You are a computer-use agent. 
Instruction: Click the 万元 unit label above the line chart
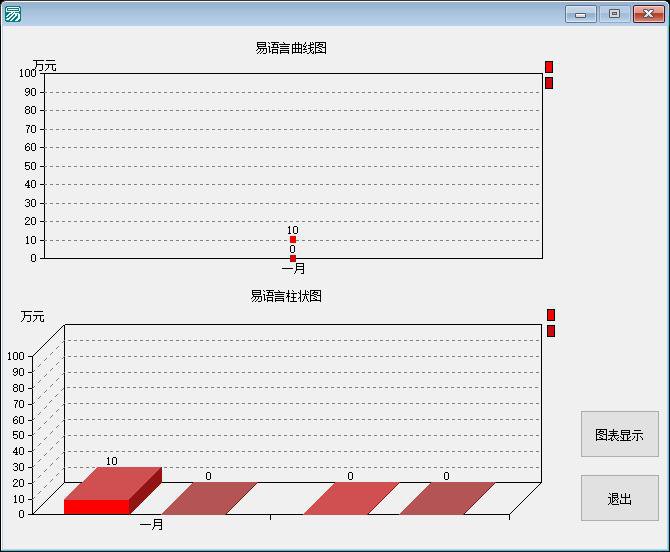point(45,66)
